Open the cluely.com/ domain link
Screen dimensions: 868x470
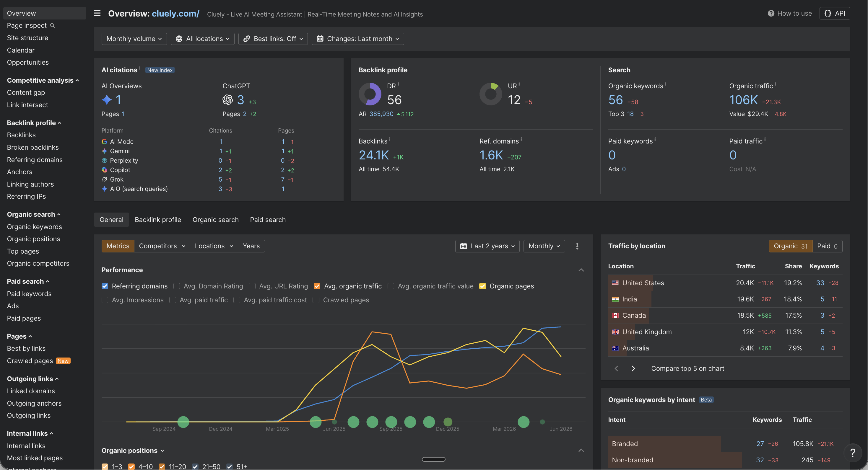(175, 14)
